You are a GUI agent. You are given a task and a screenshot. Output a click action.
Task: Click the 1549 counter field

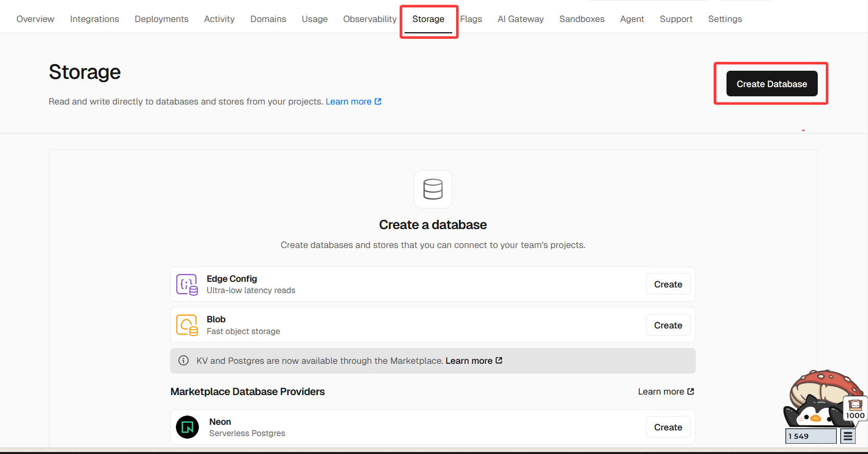click(x=811, y=436)
